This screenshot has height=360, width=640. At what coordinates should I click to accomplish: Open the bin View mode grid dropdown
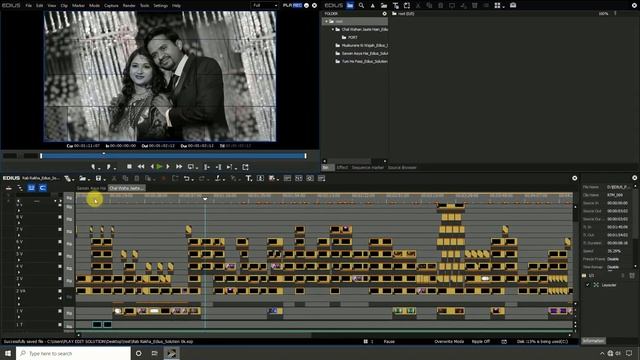click(x=499, y=5)
